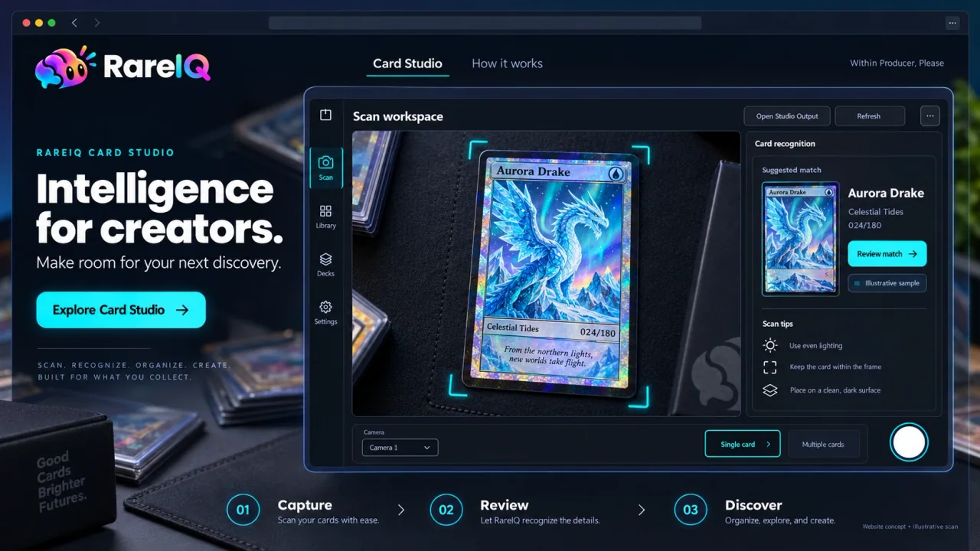This screenshot has width=980, height=551.
Task: Click the Illustrative sample tag
Action: pos(887,283)
